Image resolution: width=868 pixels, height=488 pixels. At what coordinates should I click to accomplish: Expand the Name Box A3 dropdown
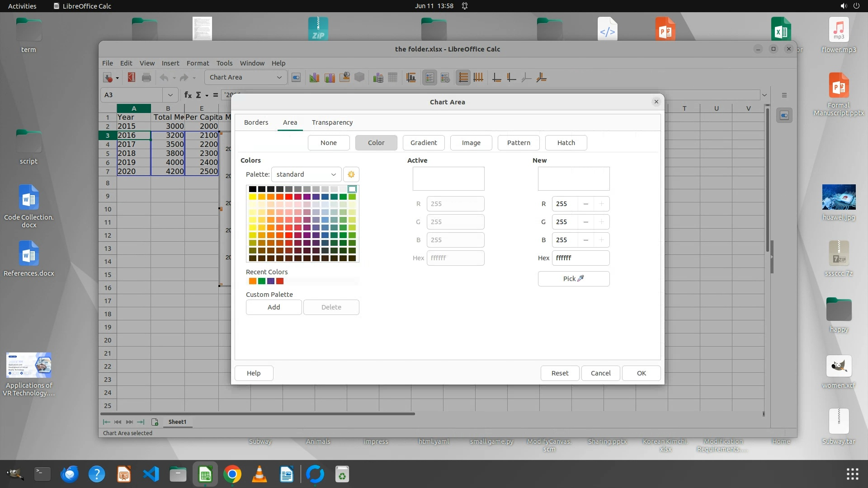click(170, 95)
